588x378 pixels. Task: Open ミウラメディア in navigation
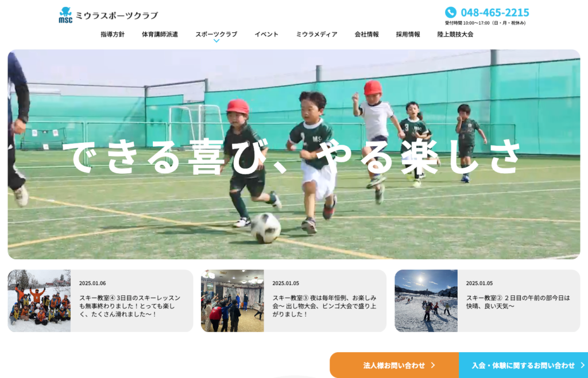click(316, 34)
